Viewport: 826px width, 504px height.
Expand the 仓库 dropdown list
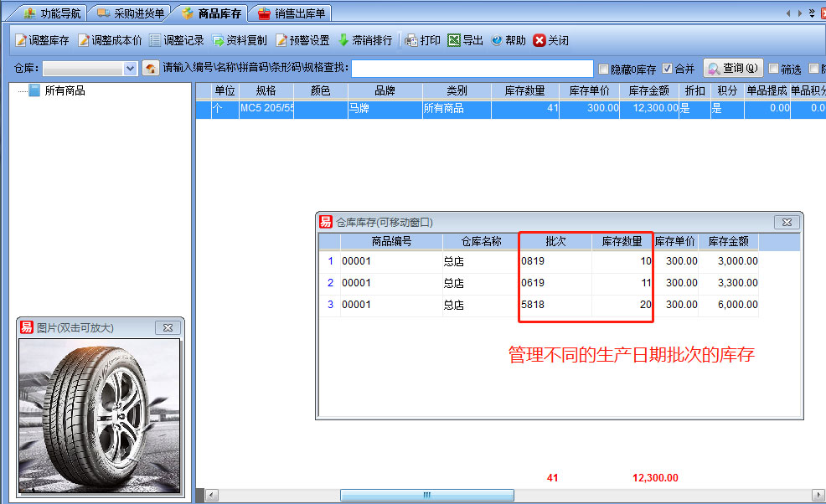(x=130, y=69)
